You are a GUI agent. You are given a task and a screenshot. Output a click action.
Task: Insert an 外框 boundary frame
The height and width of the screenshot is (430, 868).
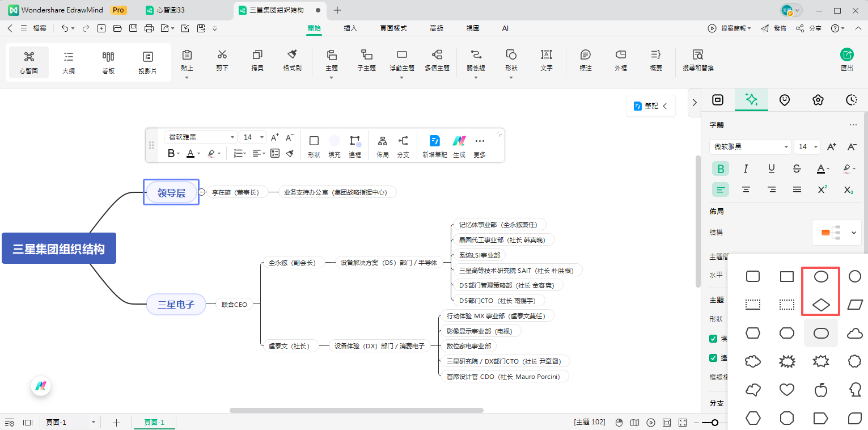(x=620, y=61)
